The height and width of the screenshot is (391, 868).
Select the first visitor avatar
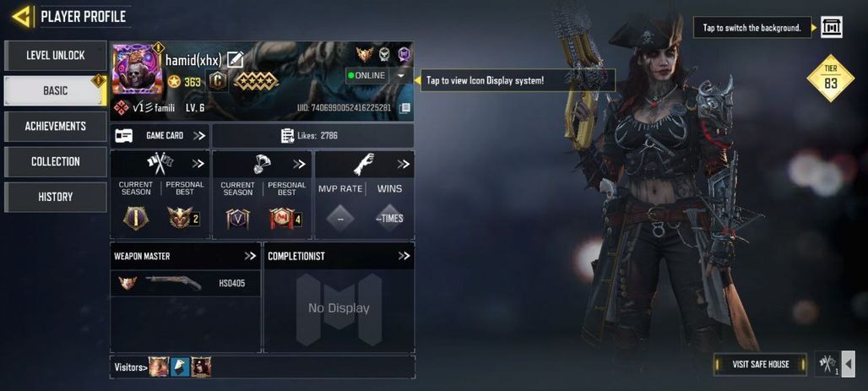tap(159, 367)
